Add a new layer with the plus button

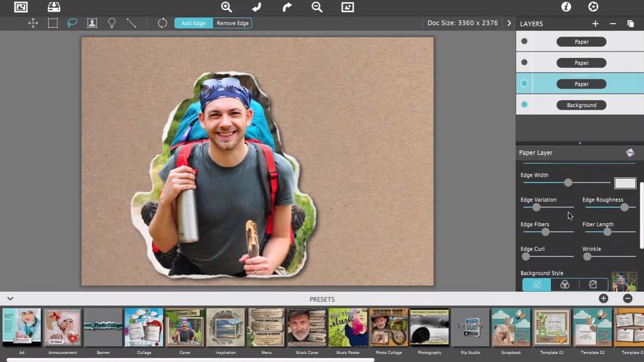pyautogui.click(x=595, y=24)
